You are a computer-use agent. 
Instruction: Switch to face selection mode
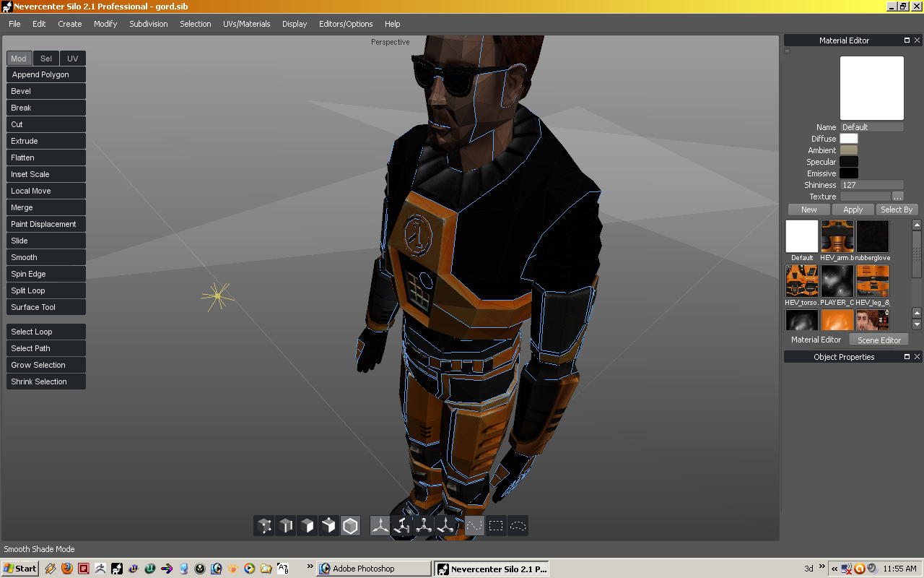point(307,525)
